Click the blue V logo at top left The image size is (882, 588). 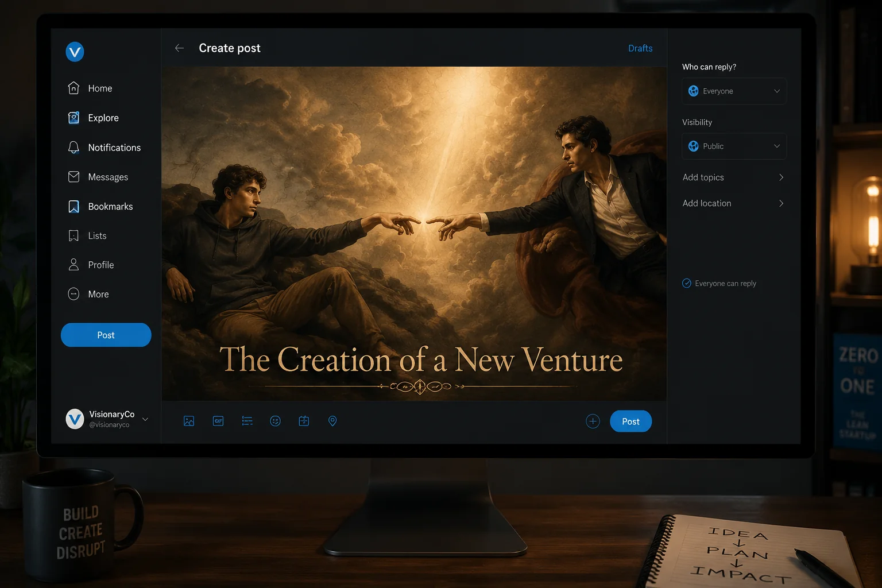click(75, 52)
